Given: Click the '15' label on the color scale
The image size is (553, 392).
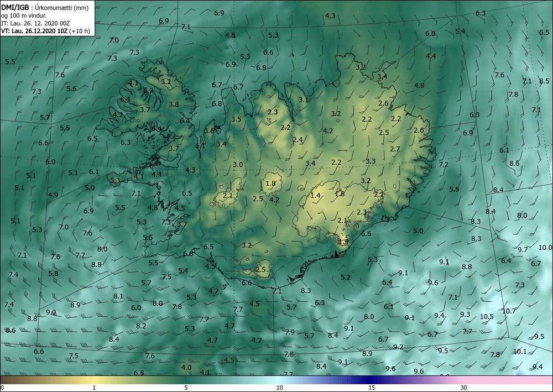Looking at the screenshot, I should click(372, 388).
